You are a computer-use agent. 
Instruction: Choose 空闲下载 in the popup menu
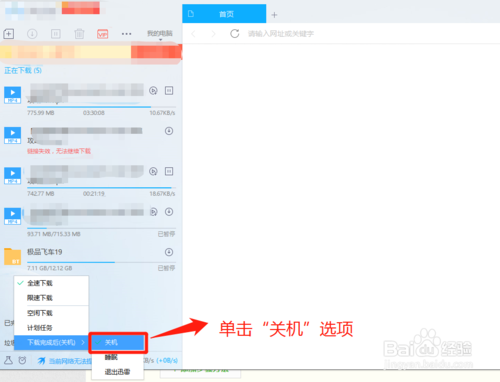51,313
